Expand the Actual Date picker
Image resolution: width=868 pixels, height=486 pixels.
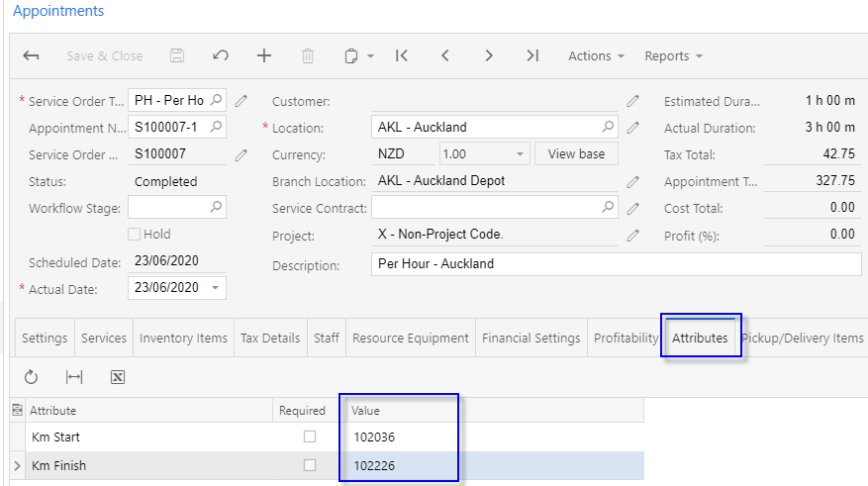[217, 288]
